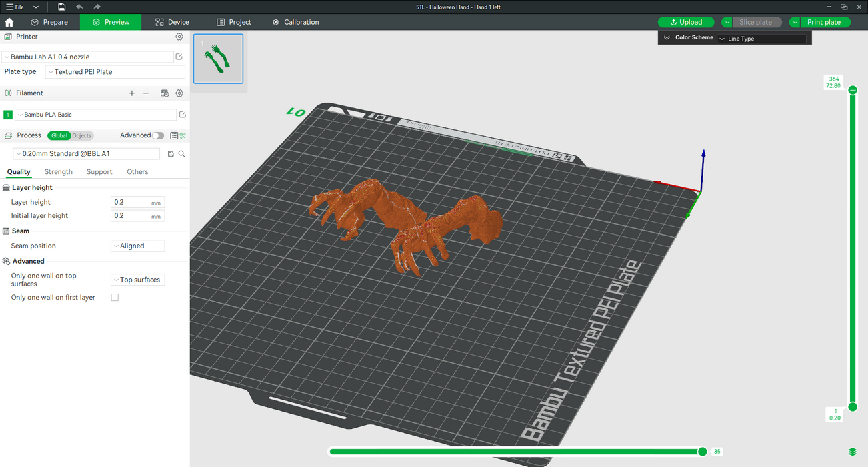Search process settings with magnifier icon
This screenshot has height=467, width=868.
(181, 154)
